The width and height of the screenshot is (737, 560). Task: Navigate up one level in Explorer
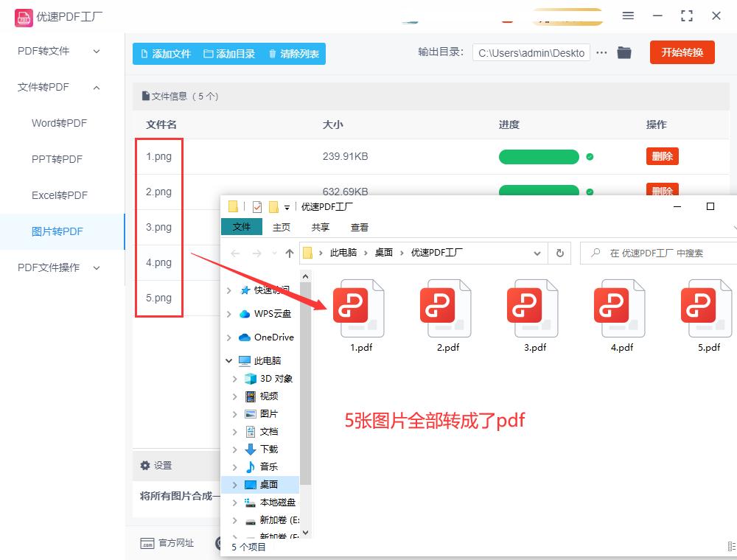coord(290,252)
